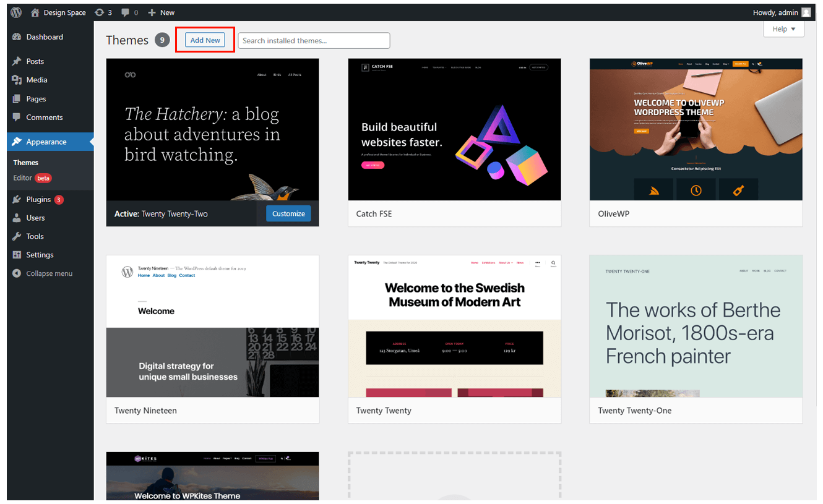823x504 pixels.
Task: Click the admin avatar image
Action: (x=806, y=12)
